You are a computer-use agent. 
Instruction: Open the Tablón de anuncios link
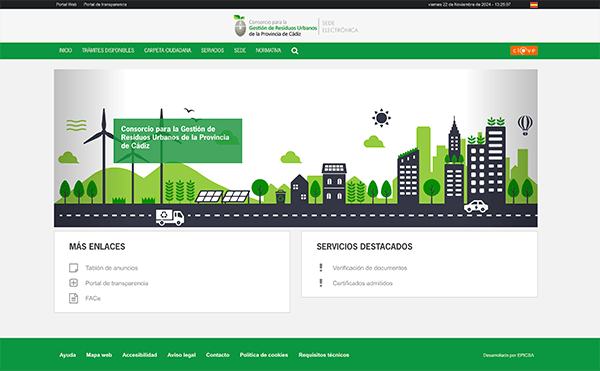click(x=111, y=268)
